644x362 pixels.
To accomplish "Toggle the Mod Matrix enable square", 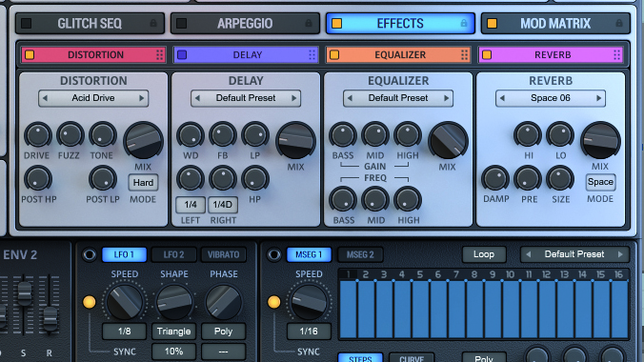I will (x=492, y=24).
